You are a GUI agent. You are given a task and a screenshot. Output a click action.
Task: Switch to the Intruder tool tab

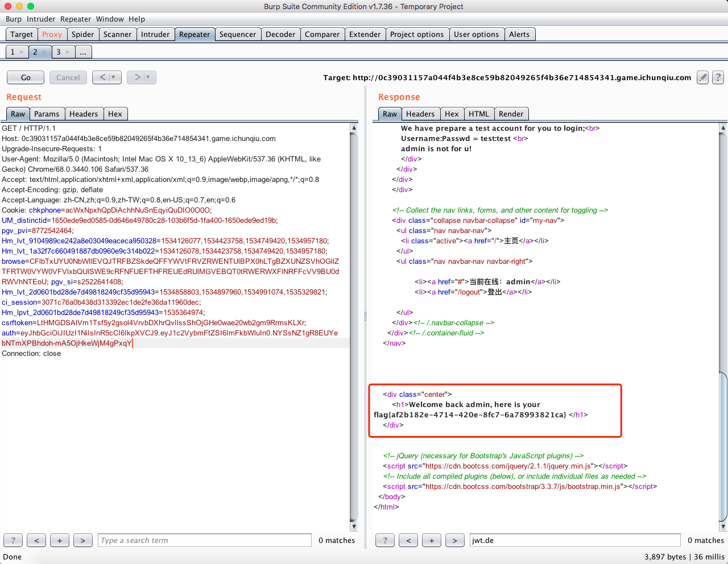click(155, 34)
